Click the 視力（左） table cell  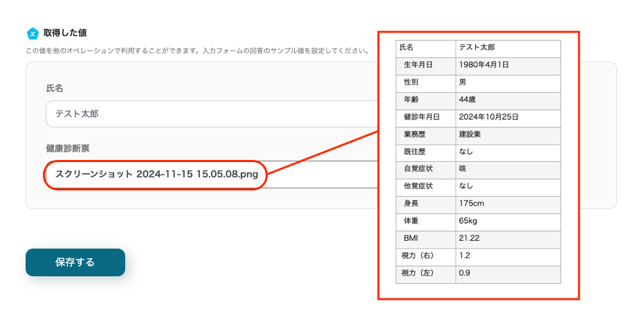click(x=426, y=274)
